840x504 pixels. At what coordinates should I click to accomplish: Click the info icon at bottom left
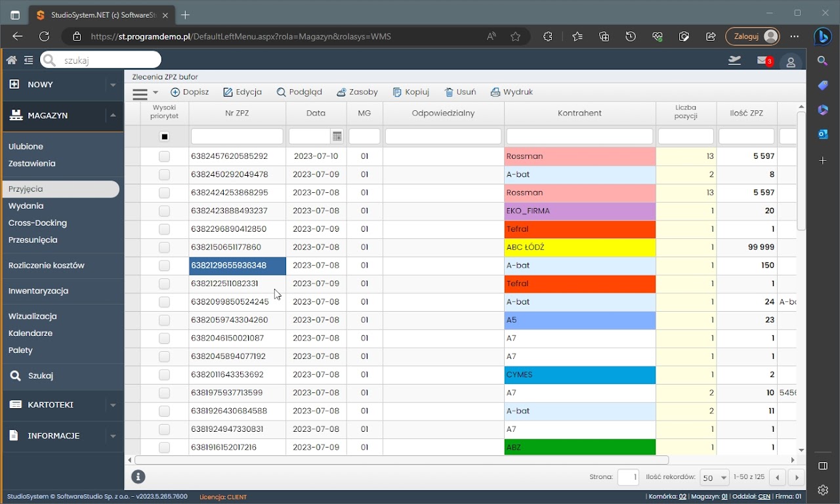138,477
